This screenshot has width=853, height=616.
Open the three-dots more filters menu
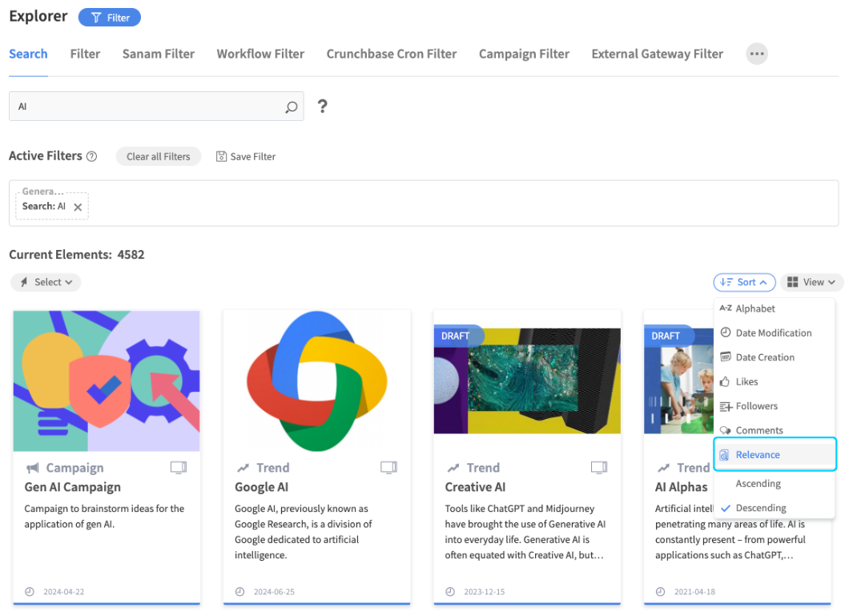(756, 54)
